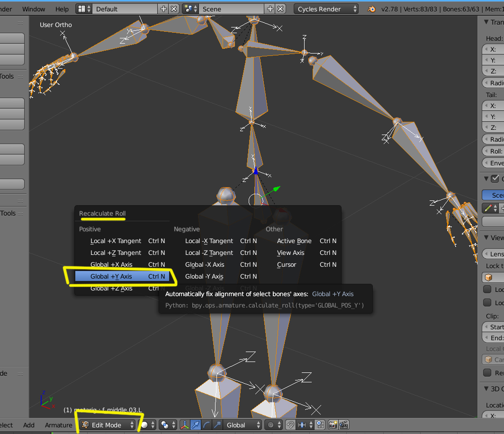
Task: Choose Global -Y Axis
Action: point(217,277)
